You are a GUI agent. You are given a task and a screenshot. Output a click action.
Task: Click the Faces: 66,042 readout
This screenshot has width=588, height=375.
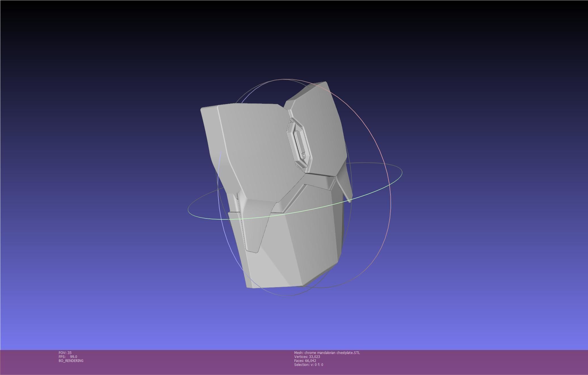click(305, 361)
